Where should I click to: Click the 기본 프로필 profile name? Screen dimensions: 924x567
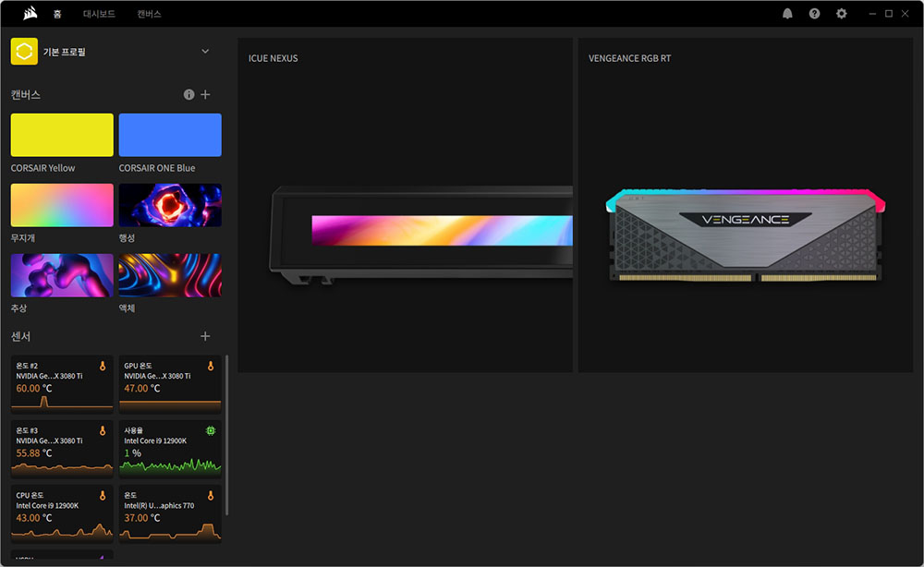65,52
